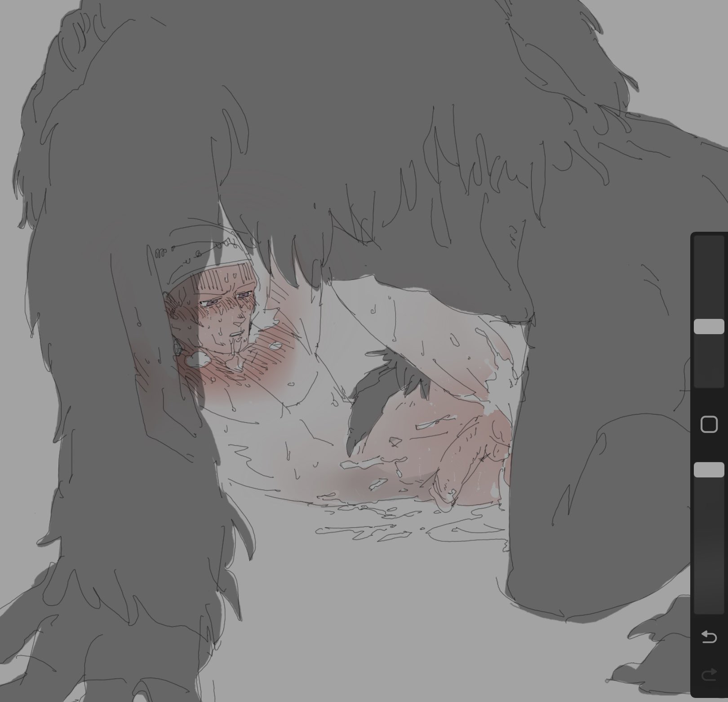
Task: Click the top of the brush size track
Action: click(709, 243)
